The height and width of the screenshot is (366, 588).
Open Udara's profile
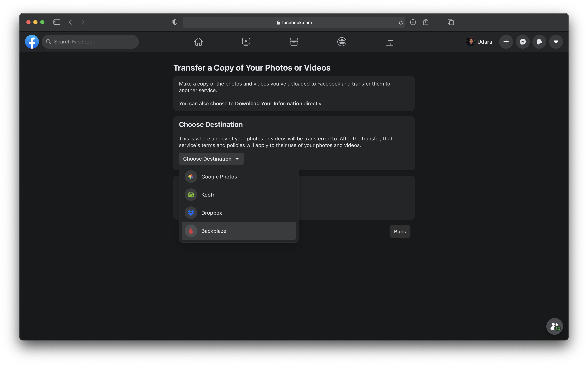tap(479, 42)
